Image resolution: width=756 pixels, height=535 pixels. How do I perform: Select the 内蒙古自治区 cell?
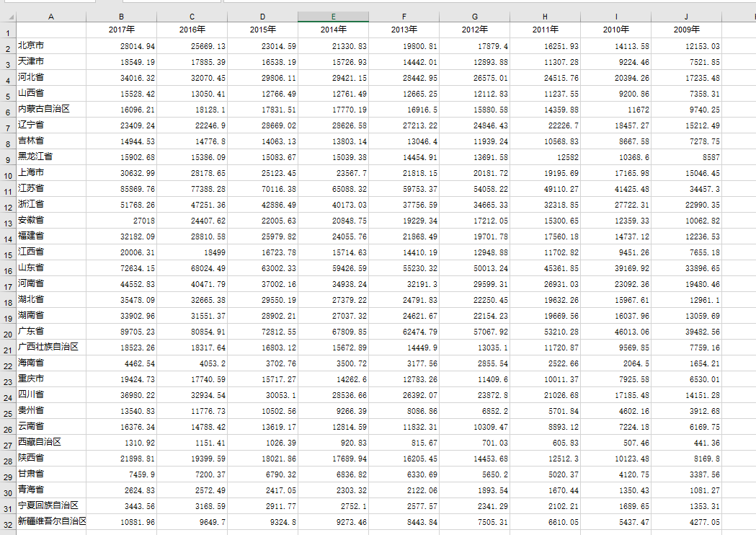coord(51,110)
